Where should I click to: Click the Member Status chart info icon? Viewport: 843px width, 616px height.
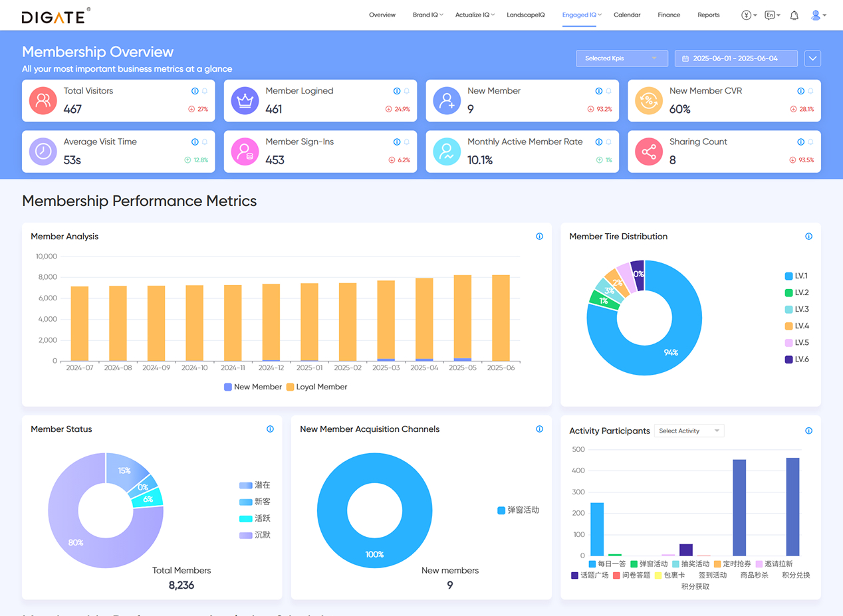click(x=270, y=429)
